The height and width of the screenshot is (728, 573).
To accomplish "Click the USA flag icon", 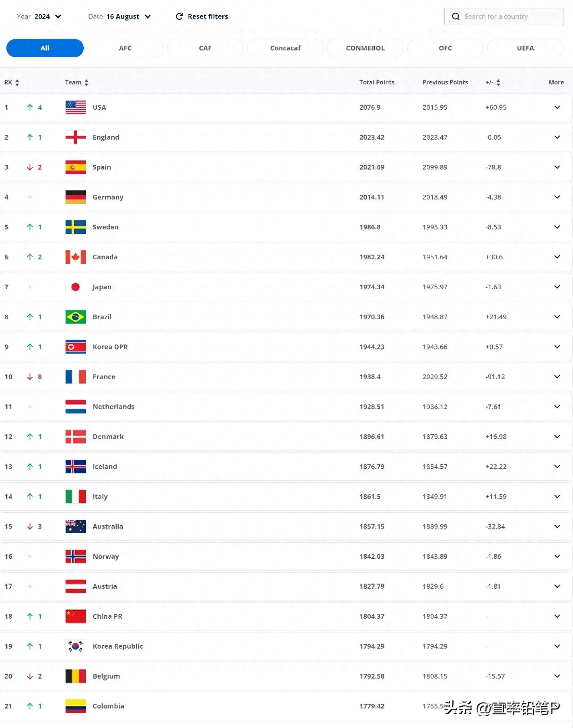I will point(75,107).
